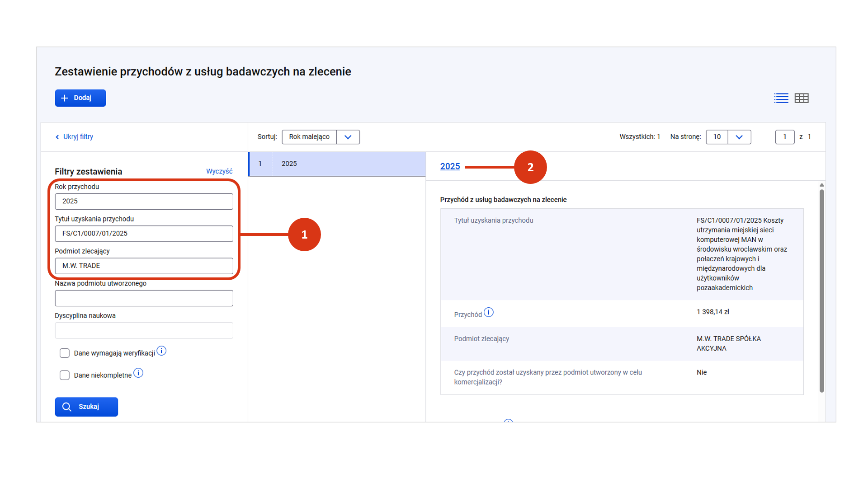This screenshot has width=868, height=488.
Task: Click the details panel vertical scrollbar
Action: (x=821, y=289)
